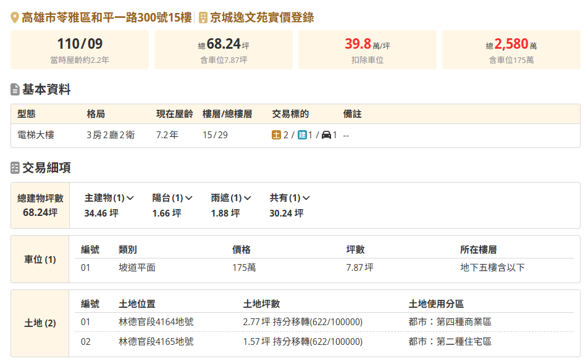Select the 車位 (1) section label
The image size is (588, 364).
(40, 259)
